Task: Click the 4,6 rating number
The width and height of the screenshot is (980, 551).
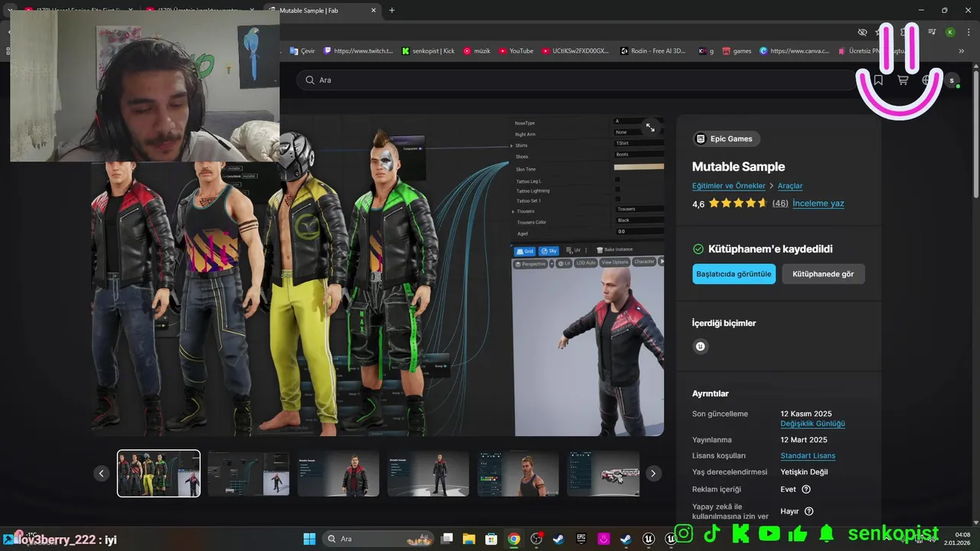Action: click(x=698, y=204)
